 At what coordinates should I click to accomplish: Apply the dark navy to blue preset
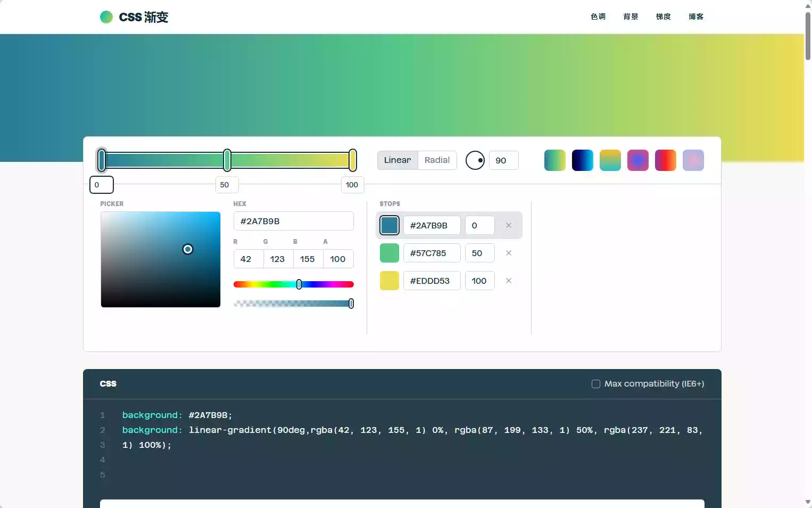click(x=583, y=160)
